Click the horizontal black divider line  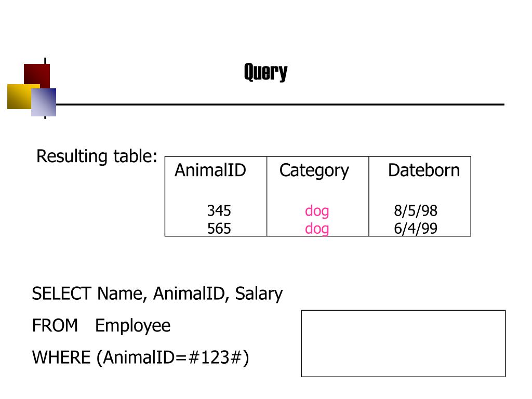tap(280, 104)
